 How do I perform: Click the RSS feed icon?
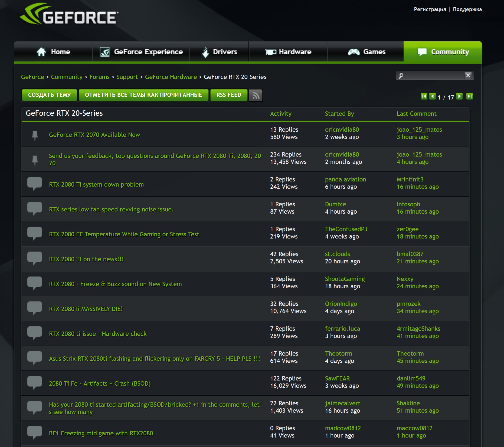point(256,95)
